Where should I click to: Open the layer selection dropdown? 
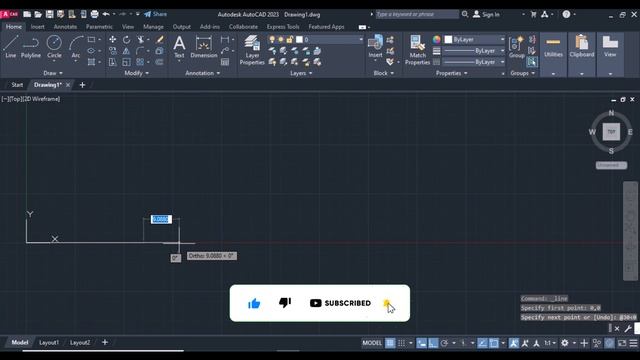tap(361, 40)
